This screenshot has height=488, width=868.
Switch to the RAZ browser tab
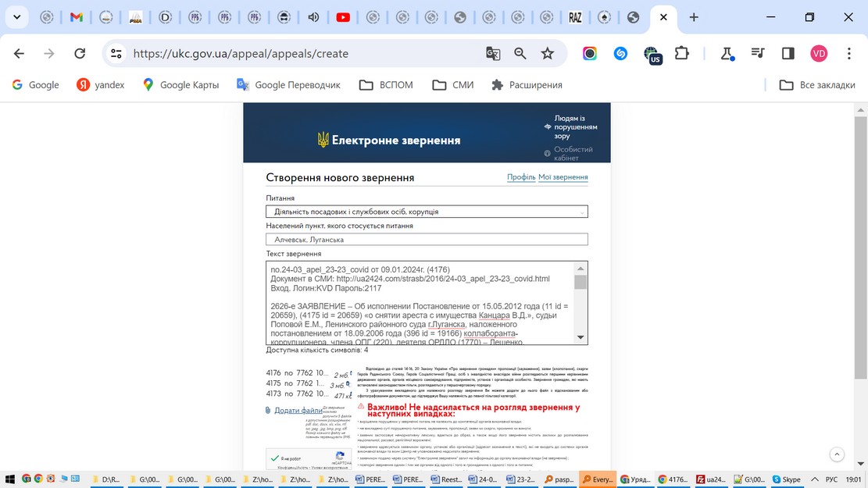click(x=574, y=17)
